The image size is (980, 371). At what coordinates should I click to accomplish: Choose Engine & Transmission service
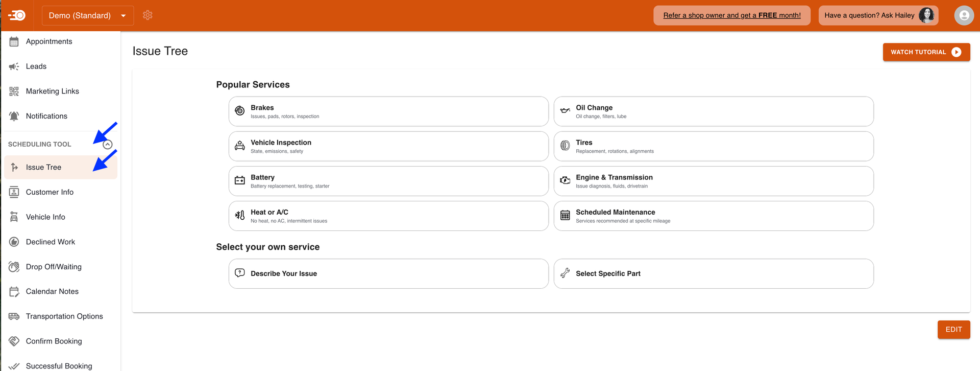tap(714, 181)
